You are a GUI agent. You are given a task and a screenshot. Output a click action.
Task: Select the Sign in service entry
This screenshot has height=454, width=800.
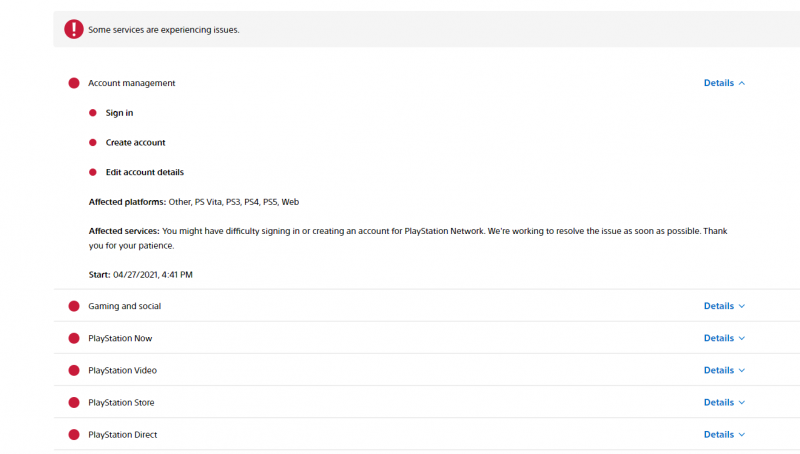tap(119, 113)
